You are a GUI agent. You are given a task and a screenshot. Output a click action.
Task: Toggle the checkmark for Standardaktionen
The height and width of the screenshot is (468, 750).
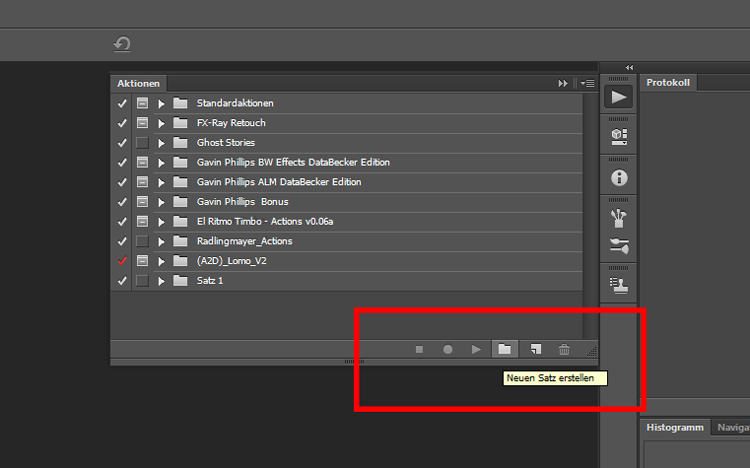(x=122, y=103)
